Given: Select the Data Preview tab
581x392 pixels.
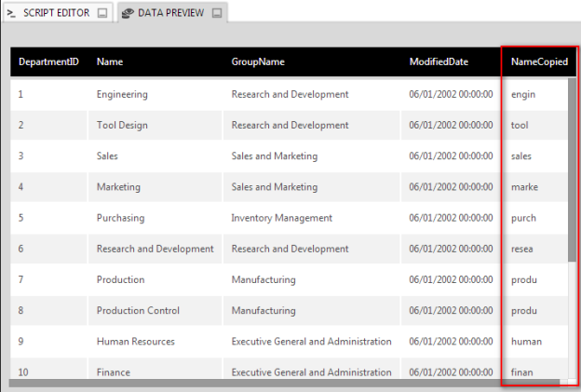Looking at the screenshot, I should (x=170, y=13).
